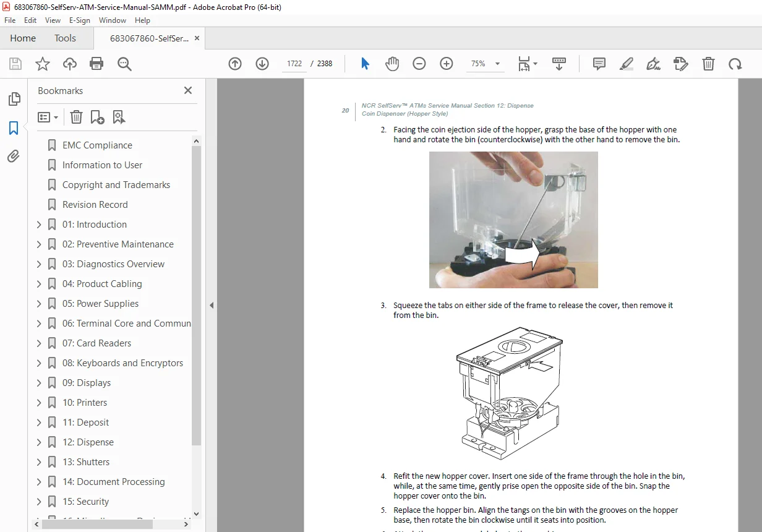This screenshot has height=532, width=762.
Task: Open the stamp tool icon
Action: [x=680, y=64]
